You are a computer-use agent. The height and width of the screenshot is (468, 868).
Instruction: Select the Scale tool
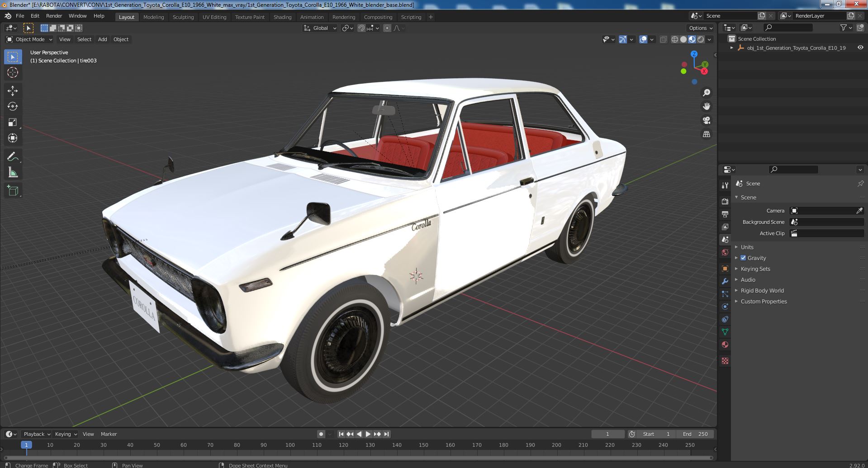(x=13, y=122)
